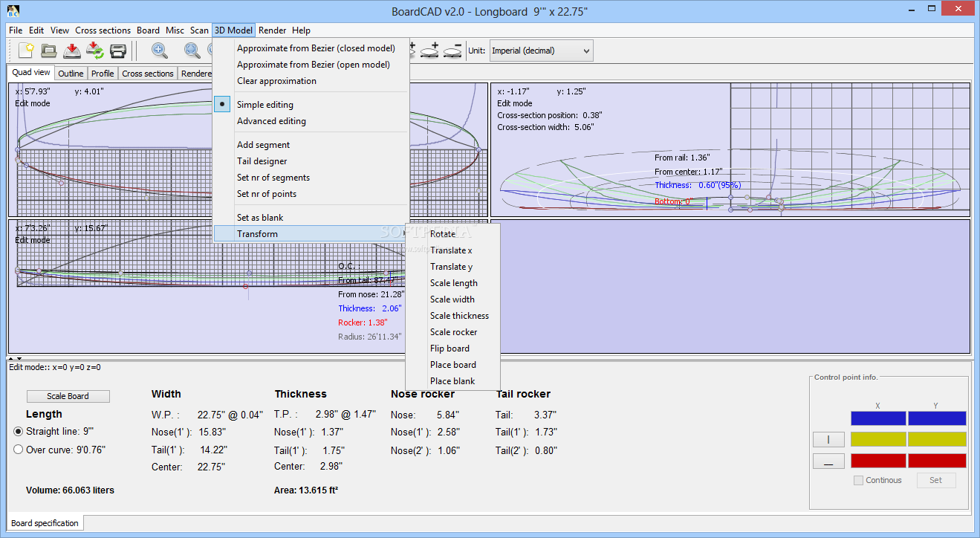Click the blue Y control point field
This screenshot has width=980, height=538.
[x=937, y=418]
